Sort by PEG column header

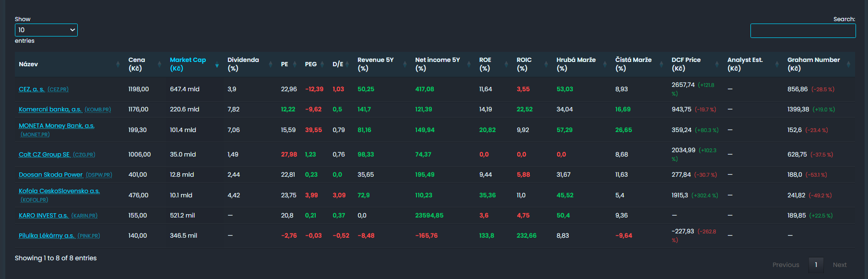click(315, 64)
